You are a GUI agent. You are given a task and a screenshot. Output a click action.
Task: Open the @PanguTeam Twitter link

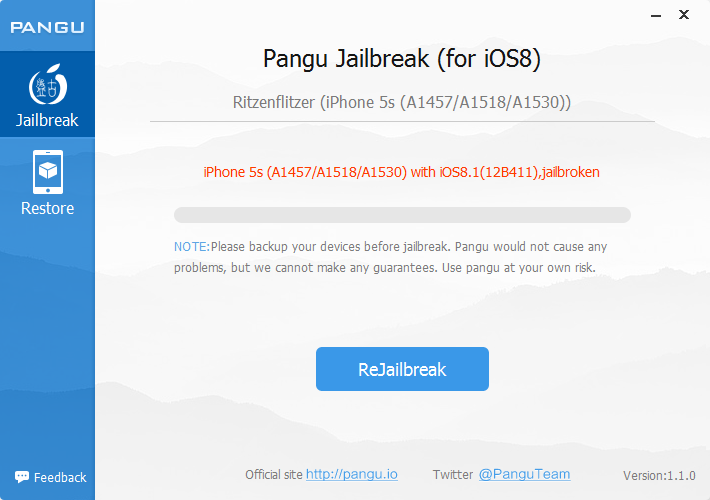pos(524,474)
